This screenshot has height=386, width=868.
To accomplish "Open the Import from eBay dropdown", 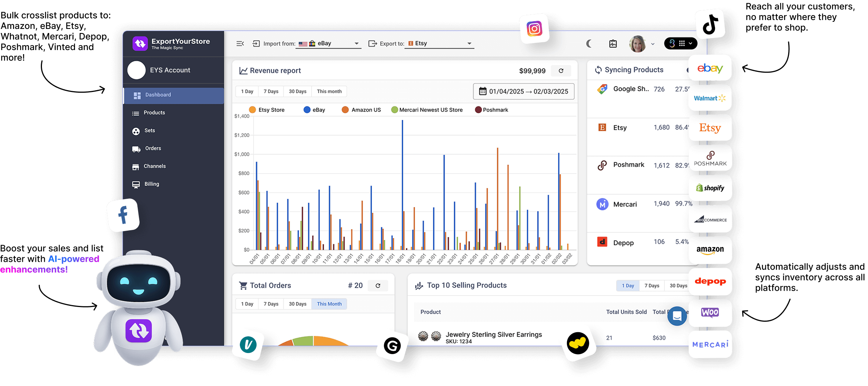I will tap(356, 43).
